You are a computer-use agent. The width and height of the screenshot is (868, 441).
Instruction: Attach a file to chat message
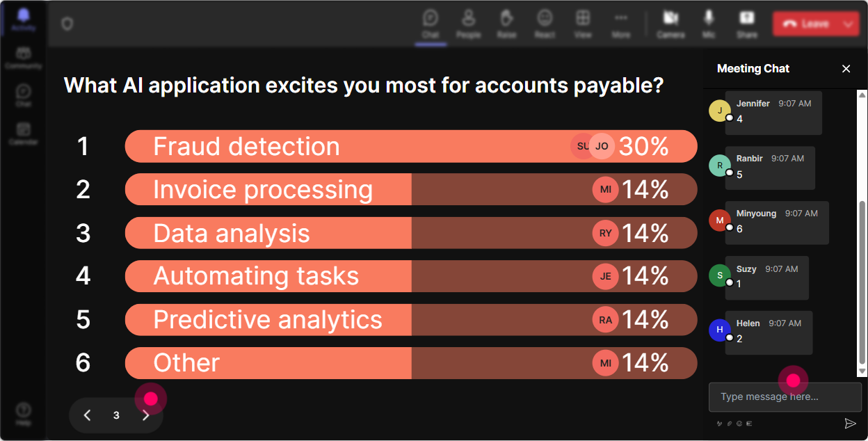pos(730,423)
